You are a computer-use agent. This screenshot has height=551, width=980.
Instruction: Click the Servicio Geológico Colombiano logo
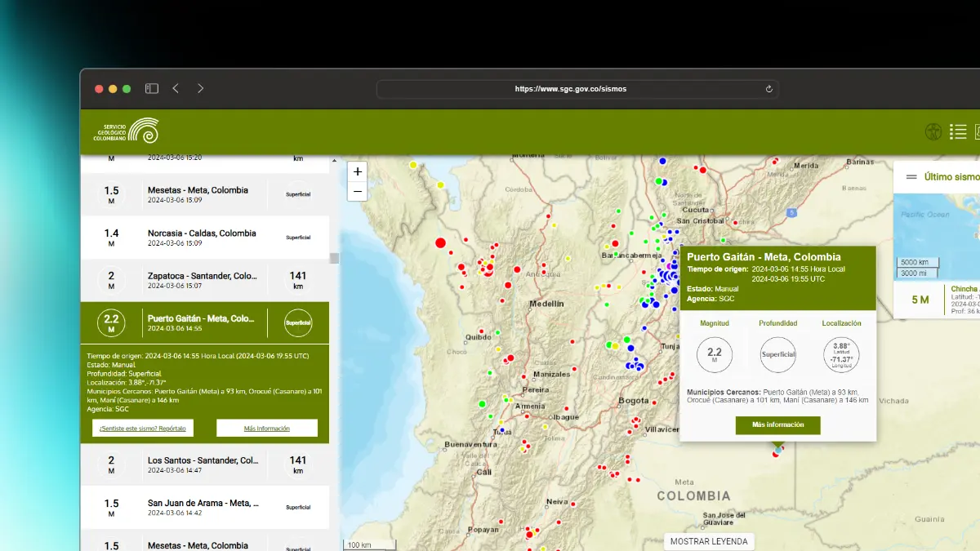click(126, 131)
